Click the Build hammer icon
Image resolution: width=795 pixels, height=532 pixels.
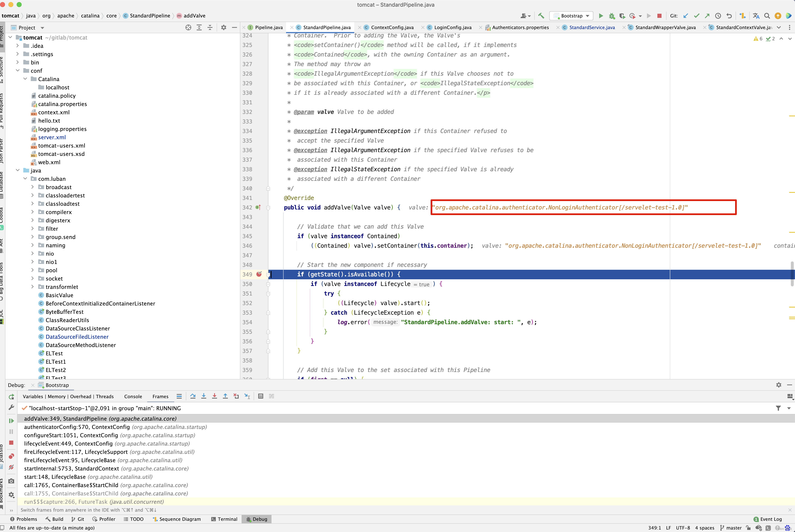click(x=541, y=16)
